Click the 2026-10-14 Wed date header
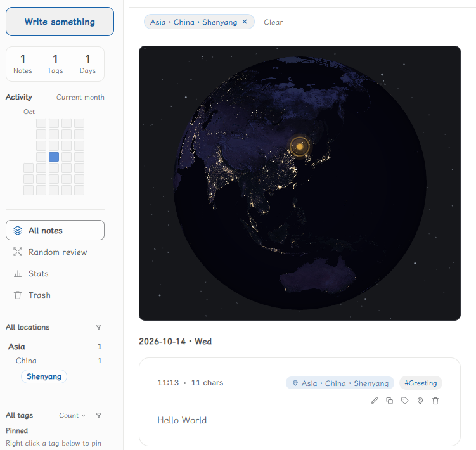The width and height of the screenshot is (476, 450). click(175, 342)
